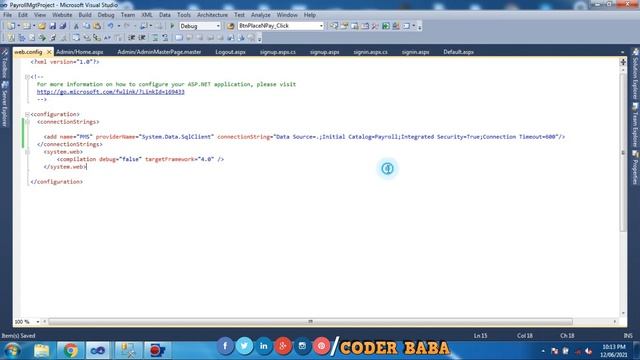Open the Undo history dropdown arrow

click(119, 26)
